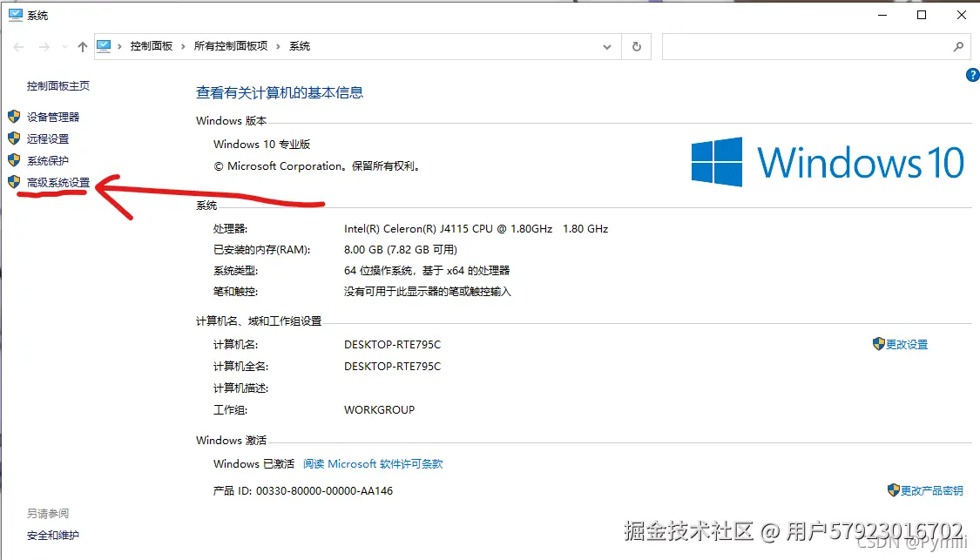Select the full computer name (计算机全名) value
This screenshot has height=560, width=980.
[393, 367]
